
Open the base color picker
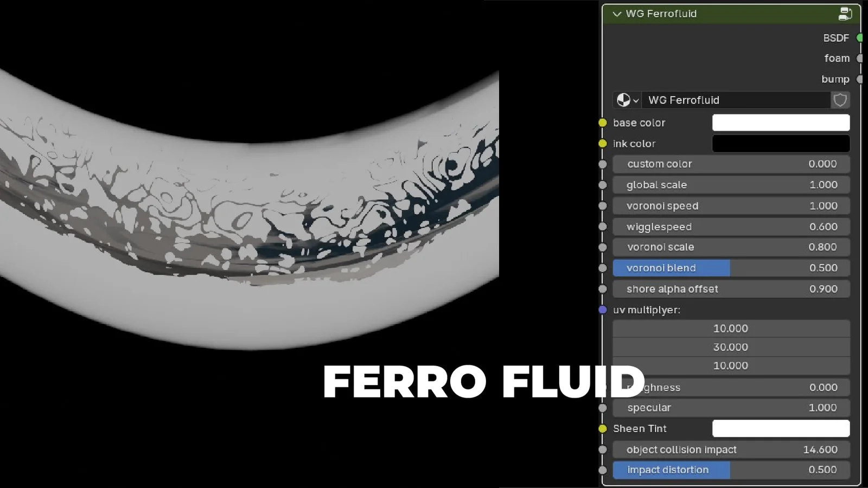coord(781,123)
